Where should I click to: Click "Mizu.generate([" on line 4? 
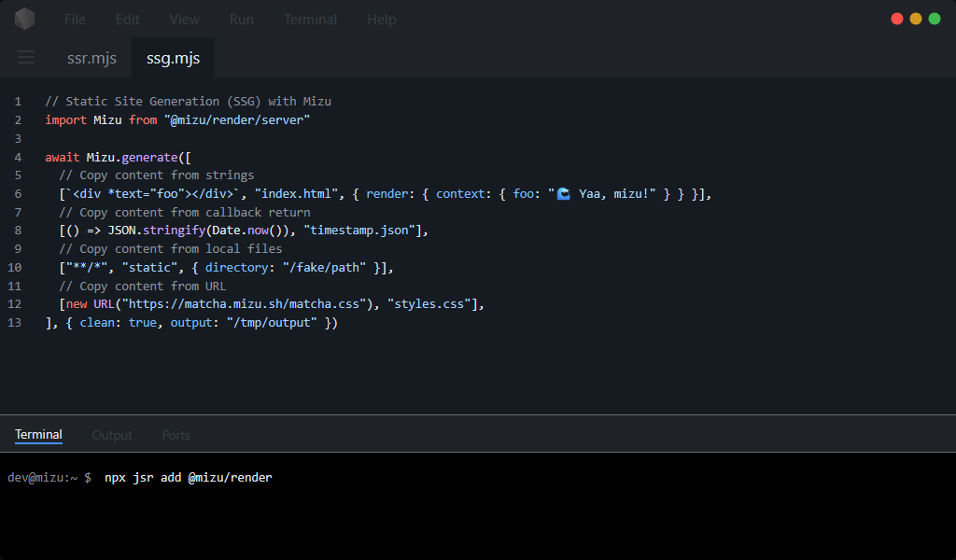coord(139,157)
